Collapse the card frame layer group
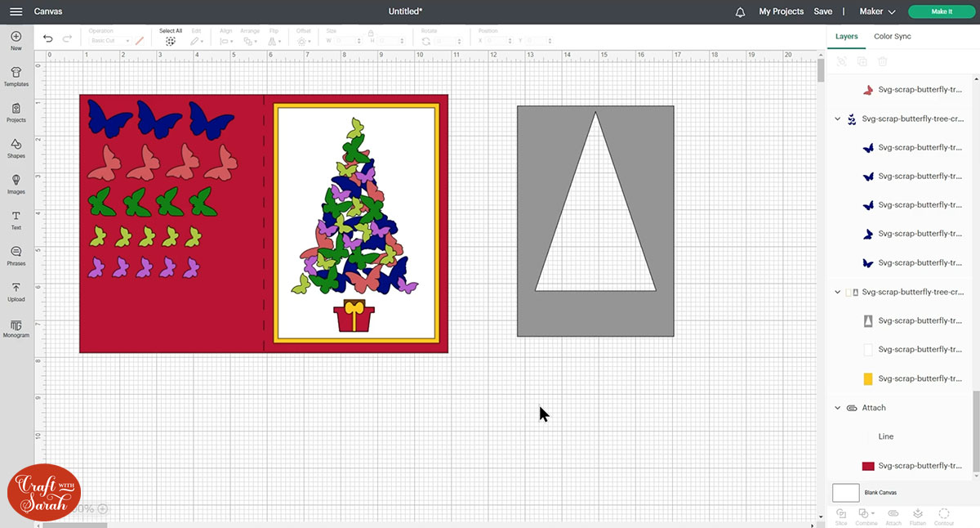 tap(837, 292)
